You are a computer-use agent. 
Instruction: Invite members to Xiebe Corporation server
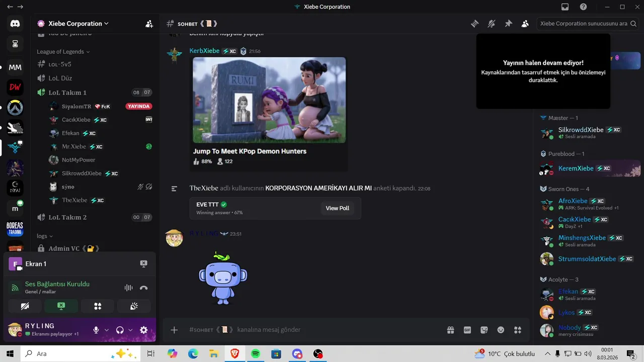tap(149, 24)
